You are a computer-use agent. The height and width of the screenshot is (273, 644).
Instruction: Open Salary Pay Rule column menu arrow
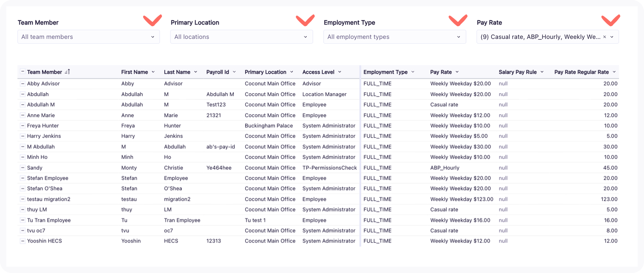click(542, 72)
